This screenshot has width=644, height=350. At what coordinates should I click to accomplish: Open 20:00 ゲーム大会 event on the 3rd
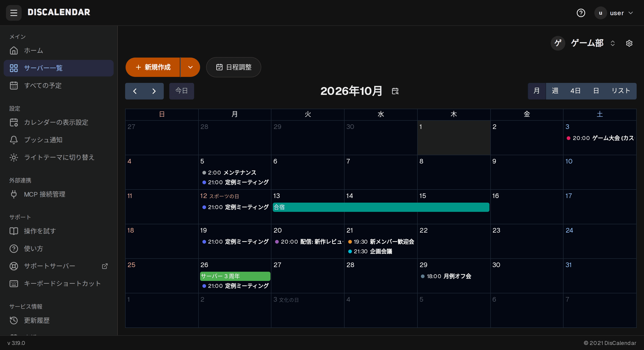pos(600,138)
